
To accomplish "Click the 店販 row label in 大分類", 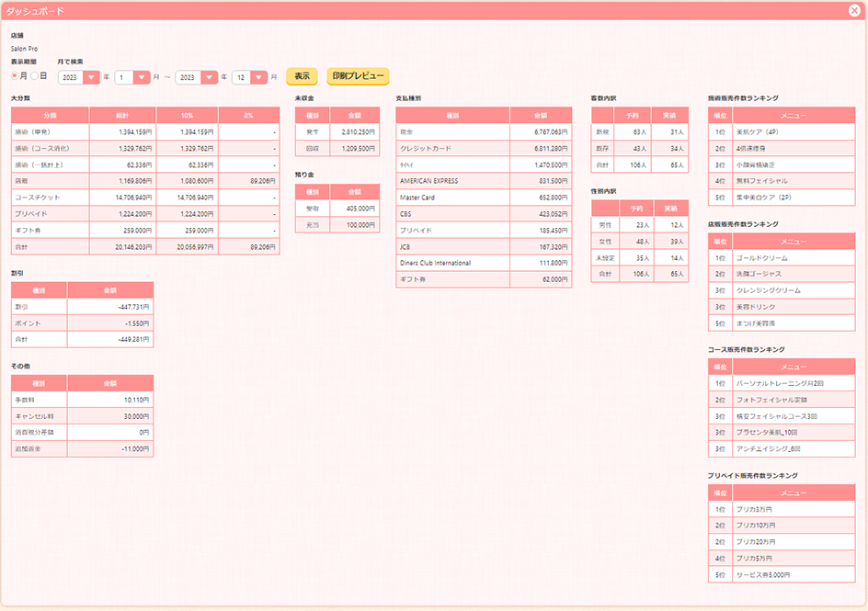I will (x=21, y=181).
